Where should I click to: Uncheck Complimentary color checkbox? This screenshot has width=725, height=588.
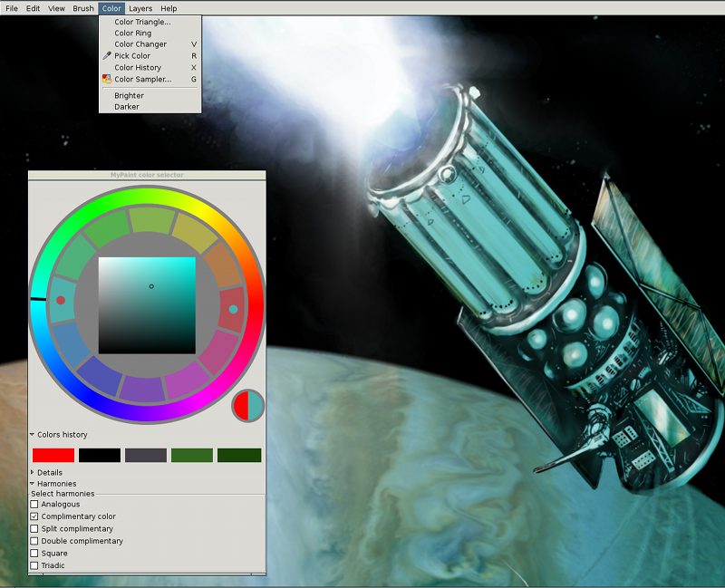point(34,516)
